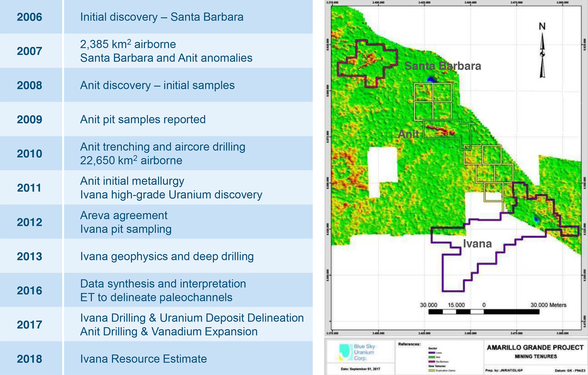
Task: Click 'Datum: GK - P94/Z3' text
Action: (570, 370)
